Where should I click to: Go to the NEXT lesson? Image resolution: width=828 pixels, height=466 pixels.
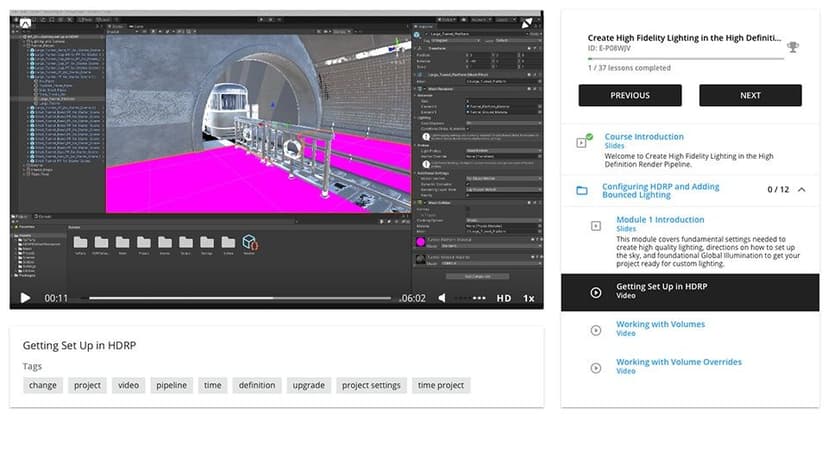coord(750,95)
